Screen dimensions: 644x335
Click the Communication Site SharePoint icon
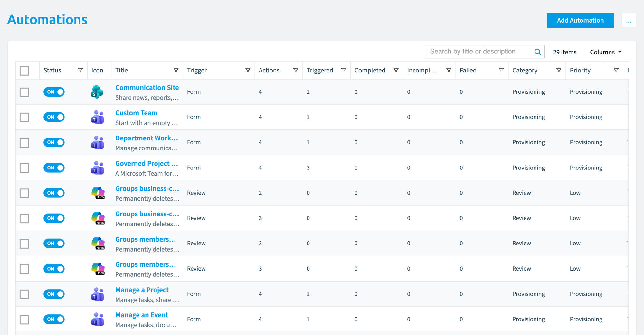pos(97,92)
